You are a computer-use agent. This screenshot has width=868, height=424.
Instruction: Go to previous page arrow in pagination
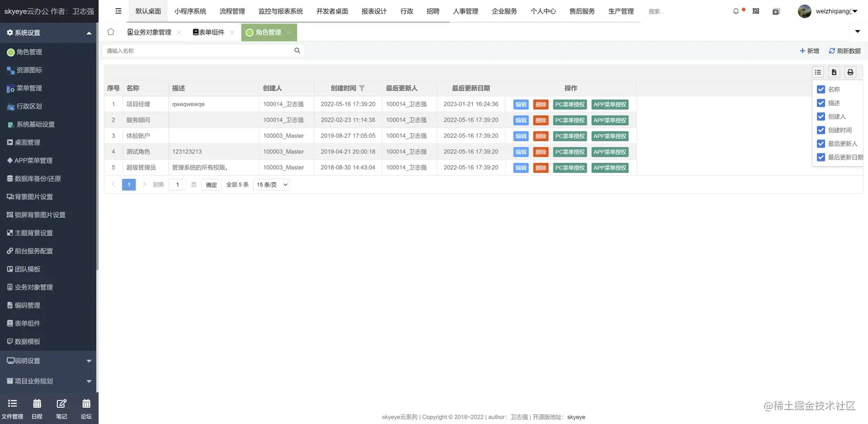coord(114,184)
